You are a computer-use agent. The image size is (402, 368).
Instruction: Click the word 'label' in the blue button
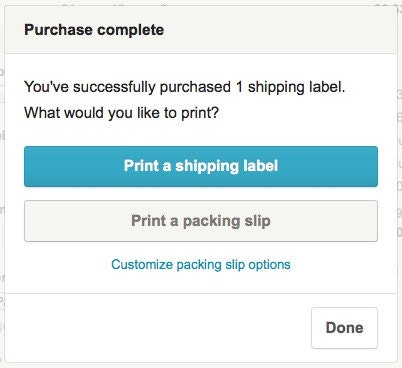tap(260, 166)
